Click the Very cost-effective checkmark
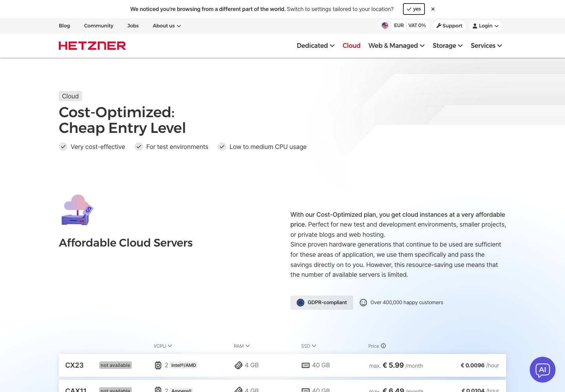 pyautogui.click(x=63, y=147)
